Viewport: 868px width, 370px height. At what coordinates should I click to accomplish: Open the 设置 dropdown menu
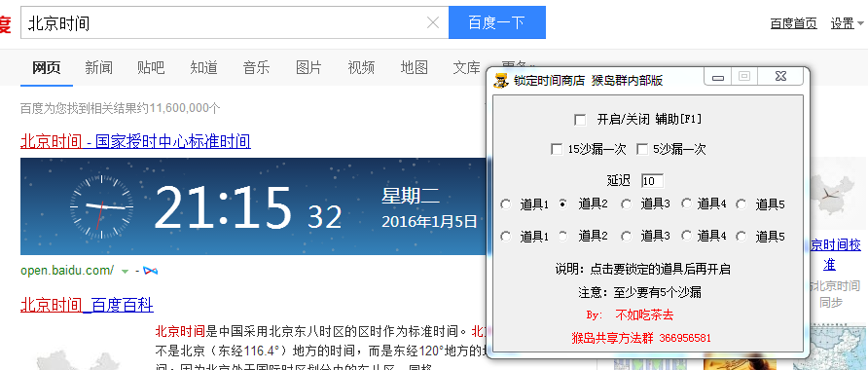tap(847, 23)
